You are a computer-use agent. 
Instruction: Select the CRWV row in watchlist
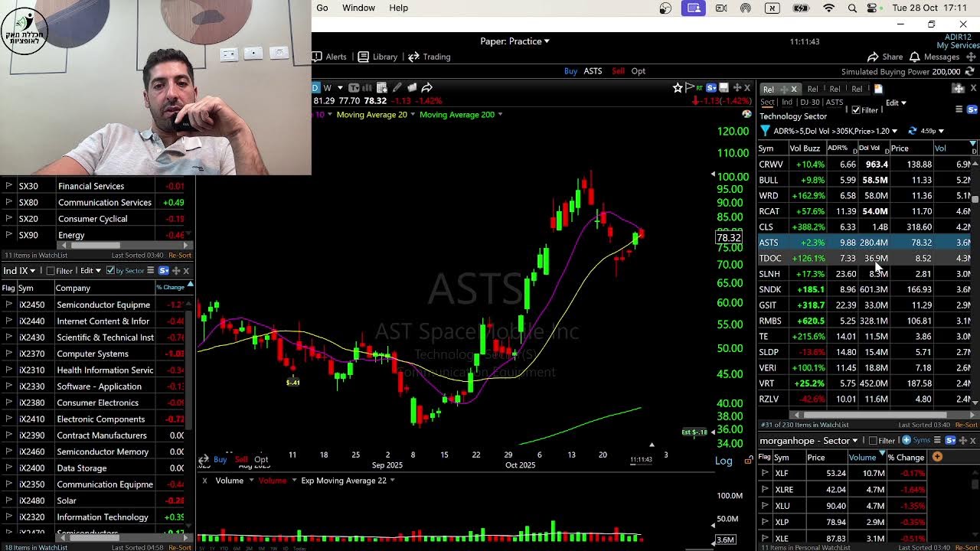(x=865, y=164)
